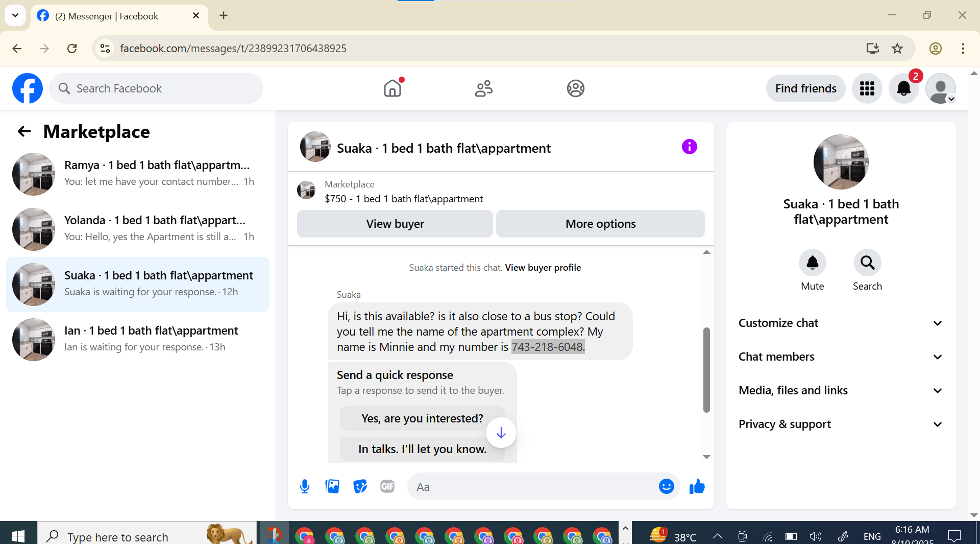Open the ENG language indicator
The width and height of the screenshot is (980, 544).
(x=872, y=536)
